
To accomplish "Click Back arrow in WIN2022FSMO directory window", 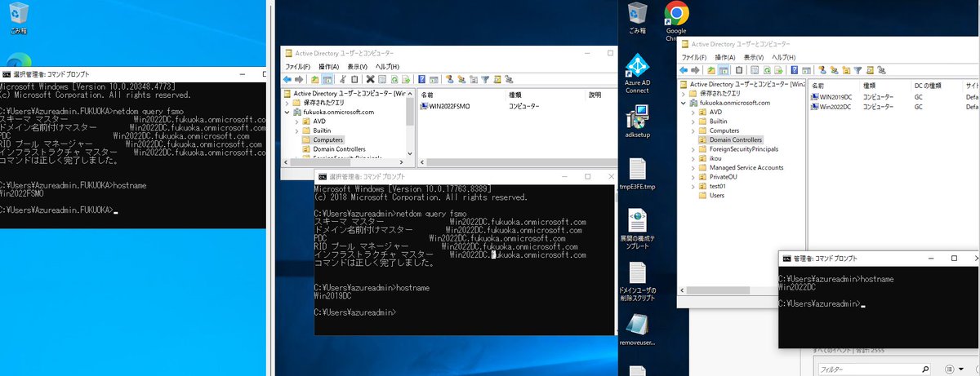I will pos(287,79).
